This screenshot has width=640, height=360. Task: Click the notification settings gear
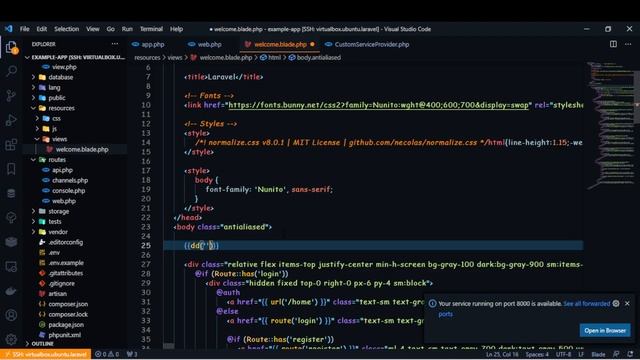[x=616, y=303]
